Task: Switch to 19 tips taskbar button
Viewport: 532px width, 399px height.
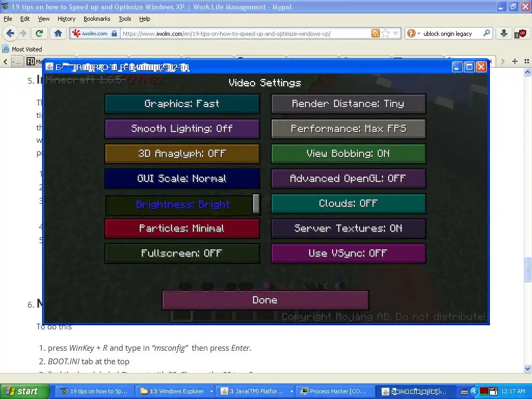Action: [95, 391]
